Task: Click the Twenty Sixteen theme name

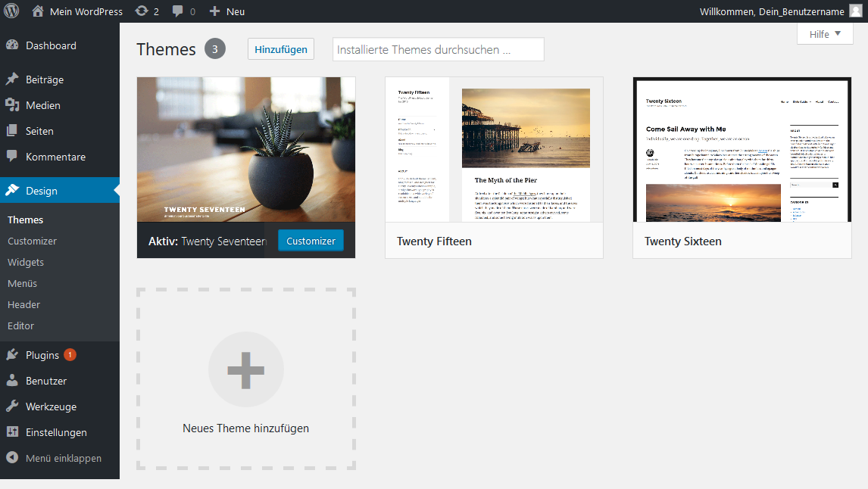Action: point(682,241)
